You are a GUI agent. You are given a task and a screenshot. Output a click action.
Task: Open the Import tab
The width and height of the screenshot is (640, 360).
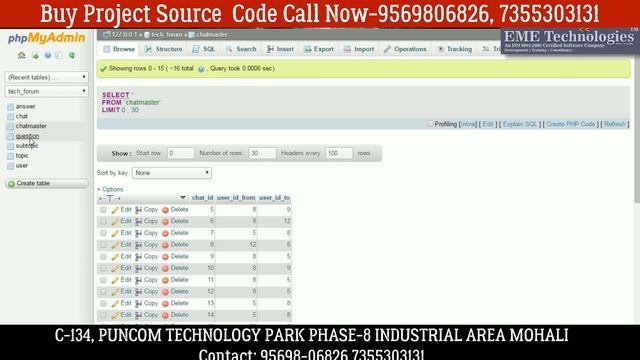[359, 49]
